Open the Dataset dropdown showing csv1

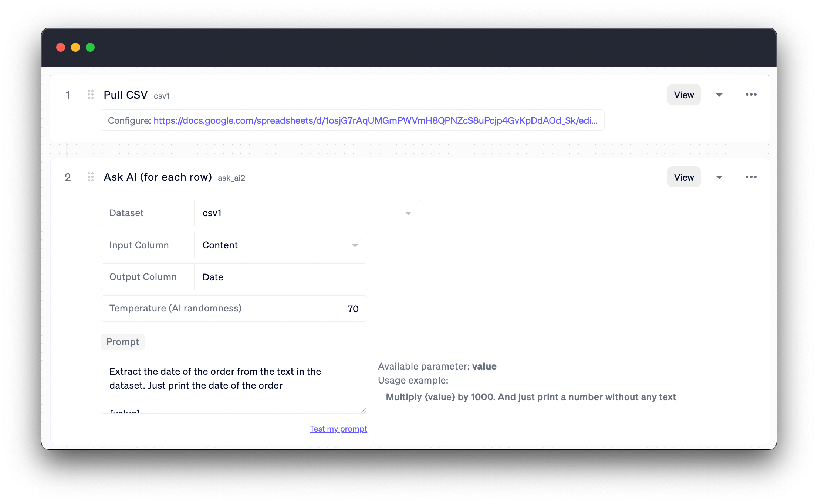click(x=307, y=213)
